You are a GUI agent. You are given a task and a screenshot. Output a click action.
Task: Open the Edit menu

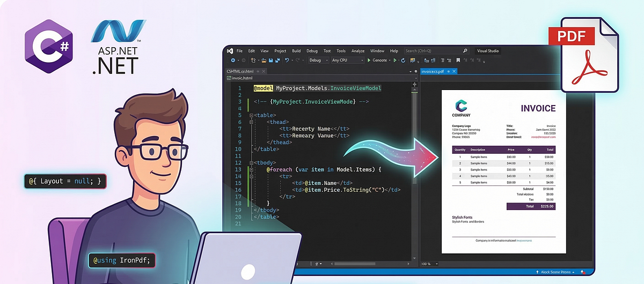(251, 51)
